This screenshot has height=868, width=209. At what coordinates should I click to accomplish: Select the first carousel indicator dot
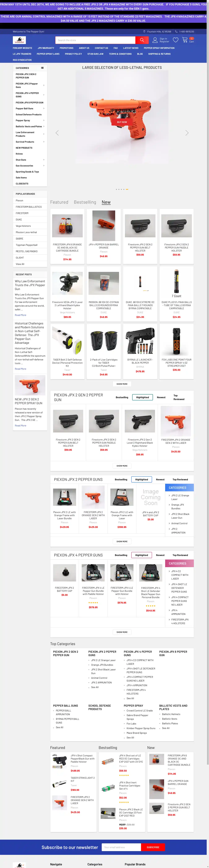coord(116,189)
